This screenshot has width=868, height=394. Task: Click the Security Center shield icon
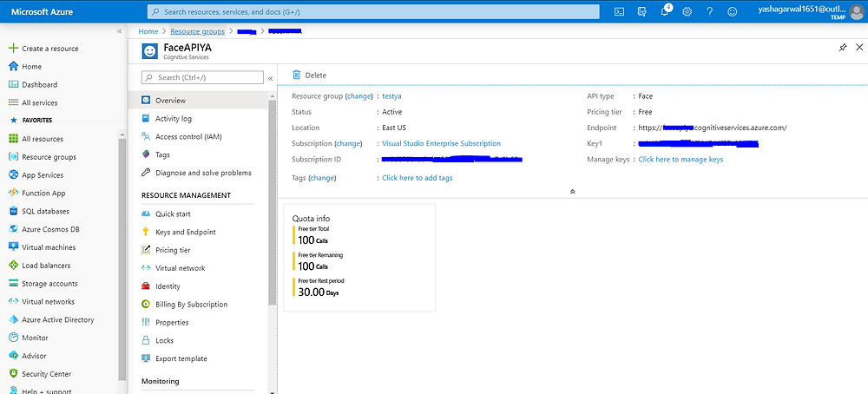pyautogui.click(x=14, y=373)
